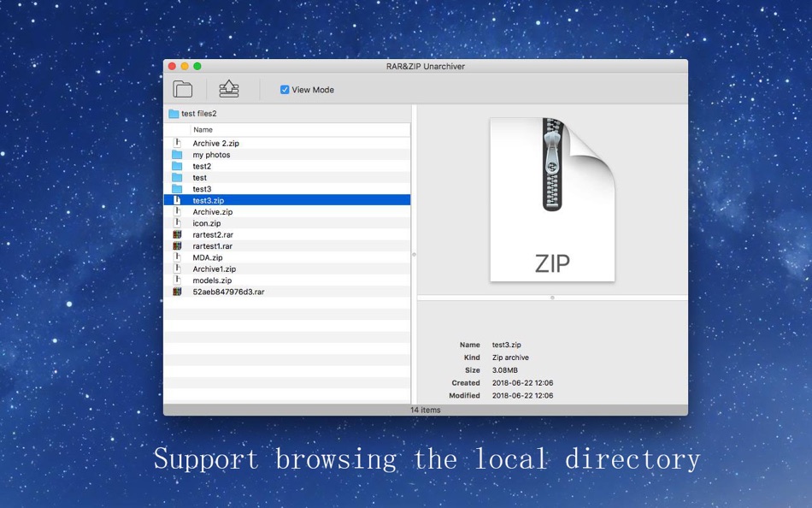Viewport: 812px width, 508px height.
Task: Click the my photos folder icon
Action: (177, 155)
